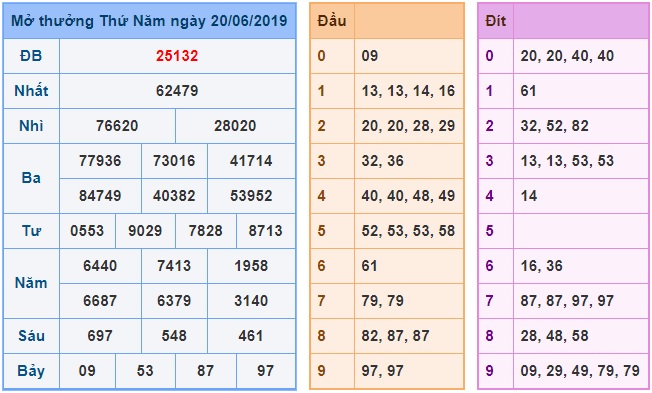
Task: Select the third prize number 84749
Action: [x=100, y=195]
